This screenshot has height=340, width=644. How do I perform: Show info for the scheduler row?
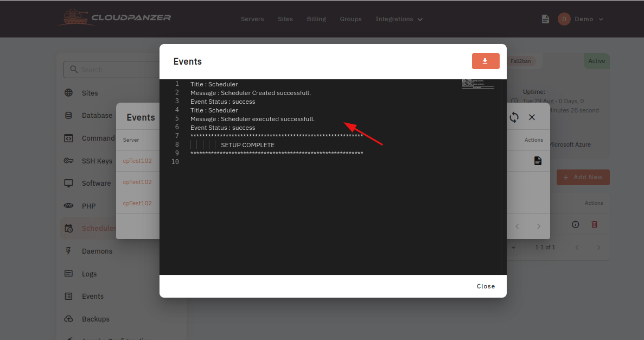pyautogui.click(x=576, y=224)
